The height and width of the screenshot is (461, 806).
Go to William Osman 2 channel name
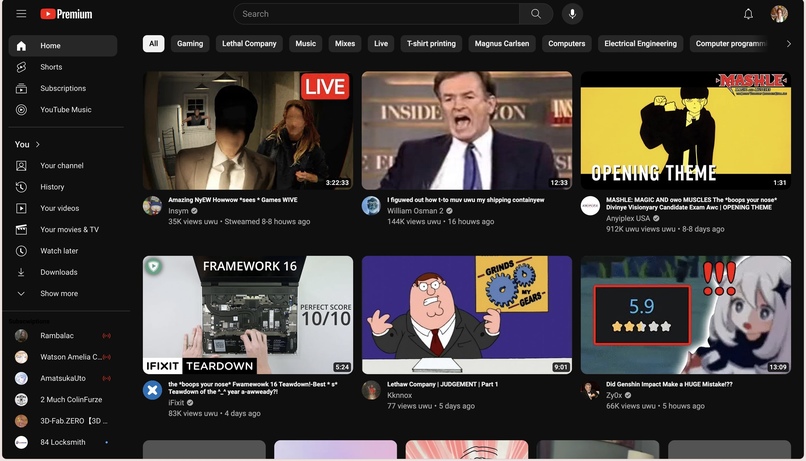[415, 211]
